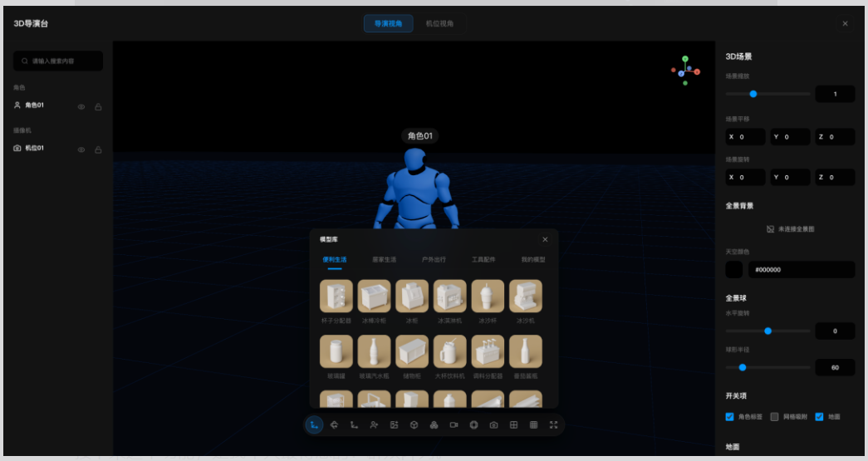868x461 pixels.
Task: Click the 场景旋转 Z field
Action: (x=835, y=177)
